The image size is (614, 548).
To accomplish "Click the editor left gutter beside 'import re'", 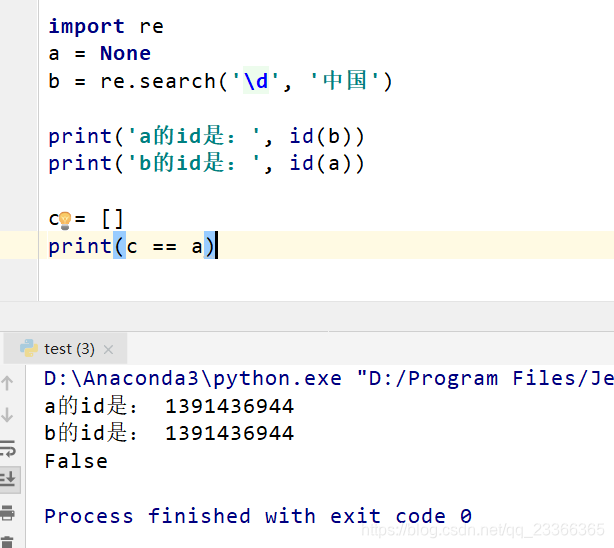I will point(19,27).
